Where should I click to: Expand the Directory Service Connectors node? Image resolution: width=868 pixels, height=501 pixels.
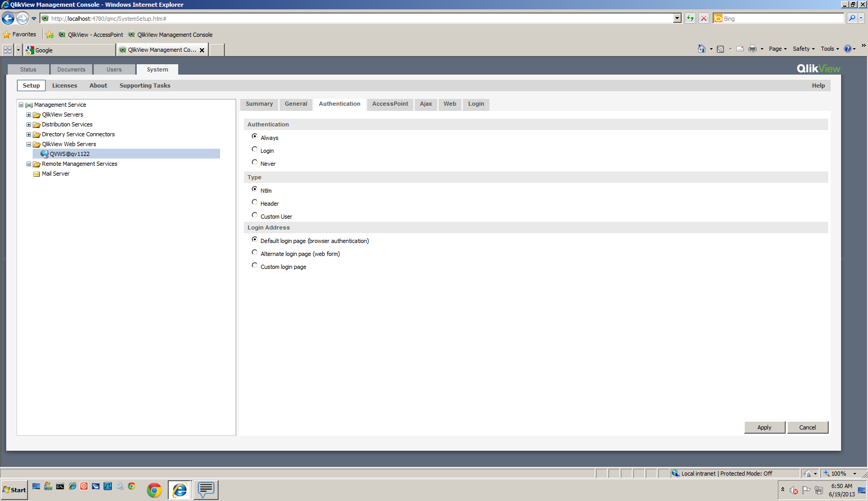click(x=29, y=134)
